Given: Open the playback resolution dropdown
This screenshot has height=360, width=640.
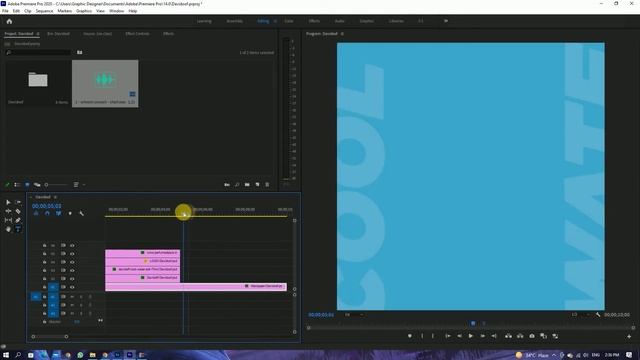Looking at the screenshot, I should coord(580,315).
